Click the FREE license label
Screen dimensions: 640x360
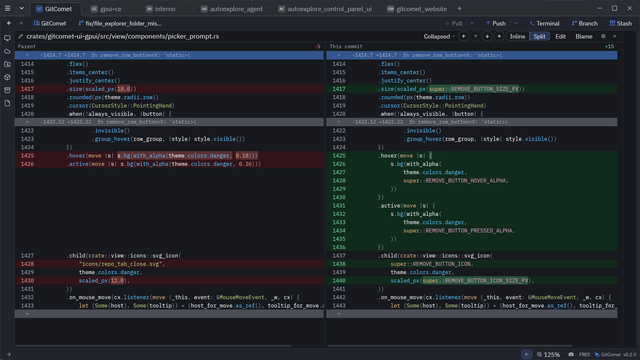(x=584, y=354)
